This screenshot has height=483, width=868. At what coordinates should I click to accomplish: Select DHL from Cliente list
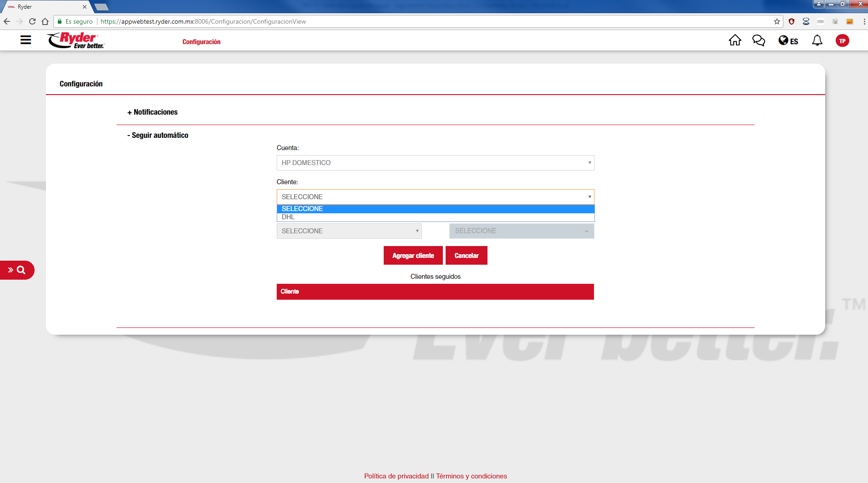point(289,217)
